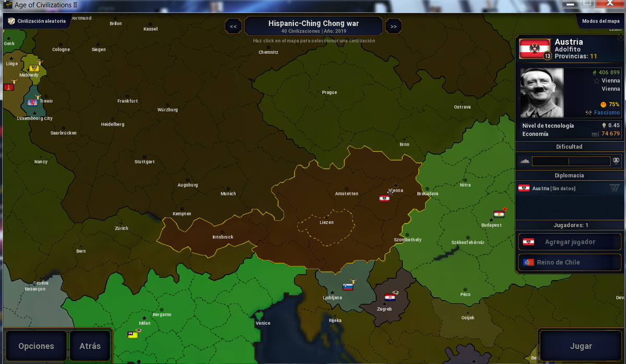
Task: Click the happiness face icon beside 75%
Action: [603, 104]
